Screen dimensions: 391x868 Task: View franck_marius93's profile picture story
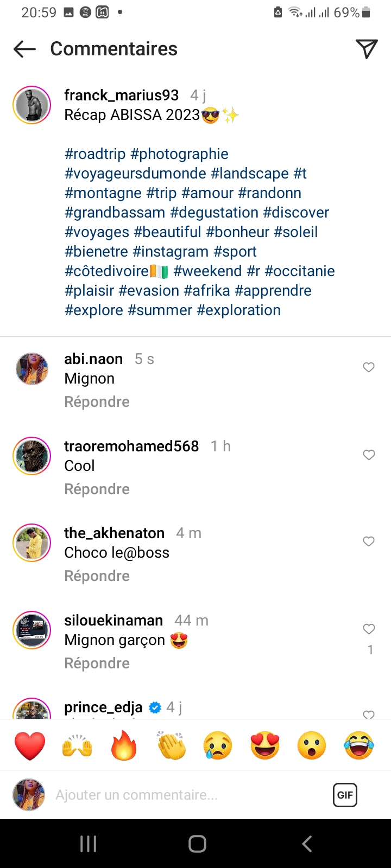coord(31,105)
